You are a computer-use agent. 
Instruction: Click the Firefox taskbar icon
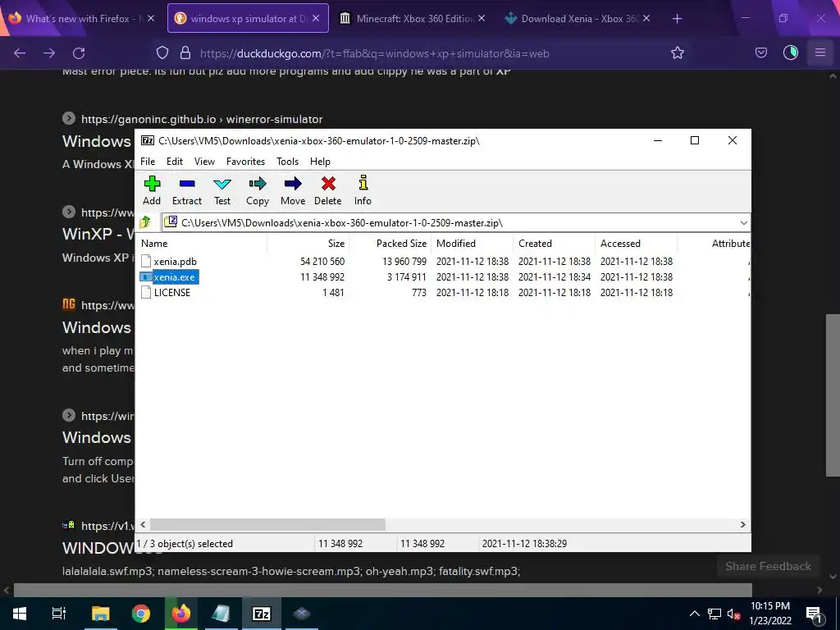[181, 614]
